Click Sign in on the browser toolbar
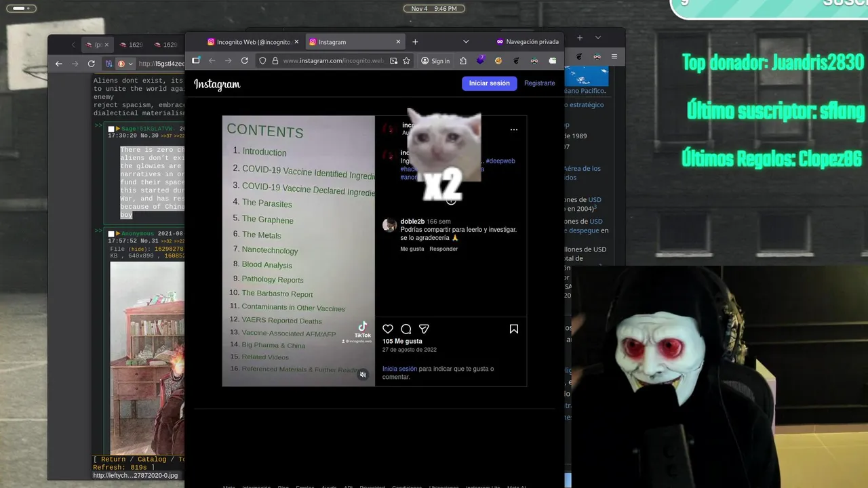The height and width of the screenshot is (488, 868). (435, 61)
